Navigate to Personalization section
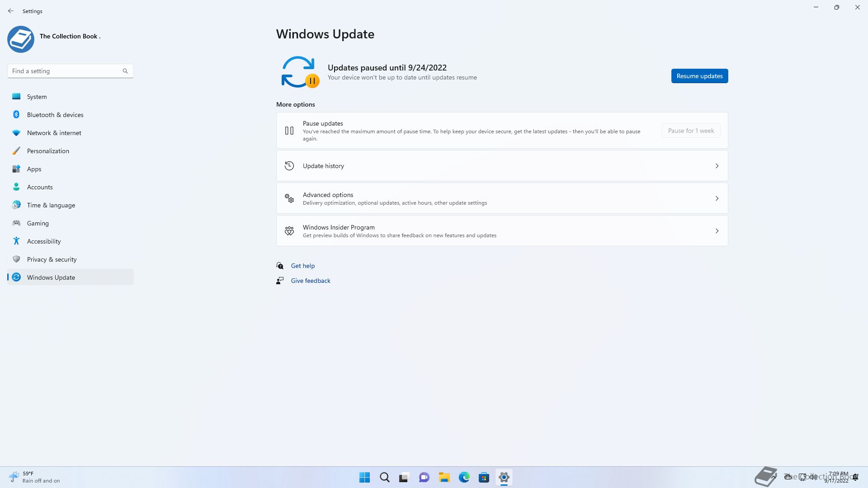Screen dimensions: 868x488 tap(71, 150)
